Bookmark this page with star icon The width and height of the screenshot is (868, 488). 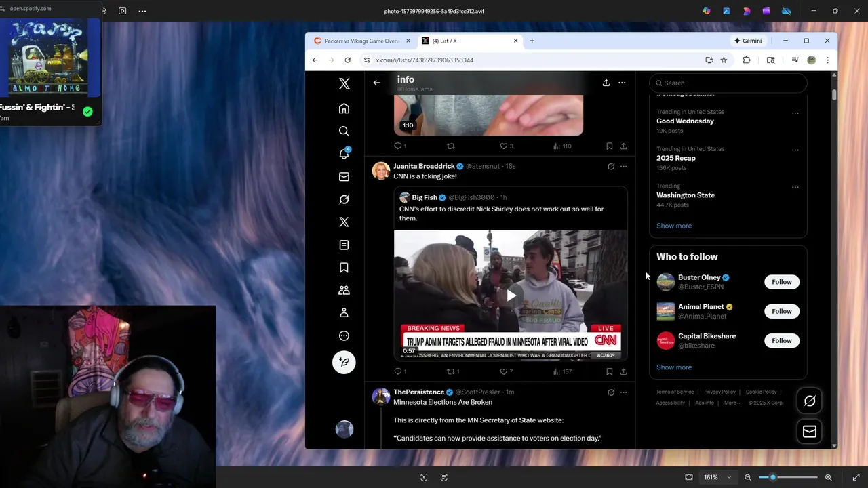724,60
